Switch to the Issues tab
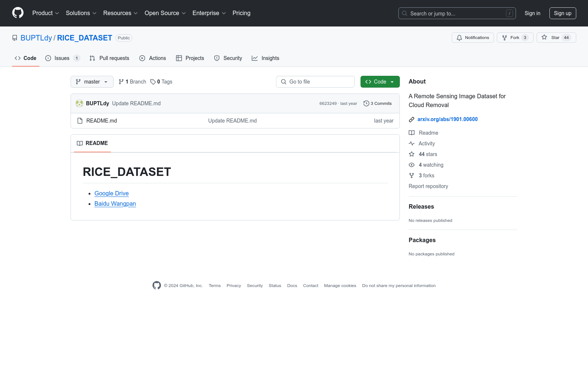Viewport: 588px width, 368px height. [x=62, y=58]
